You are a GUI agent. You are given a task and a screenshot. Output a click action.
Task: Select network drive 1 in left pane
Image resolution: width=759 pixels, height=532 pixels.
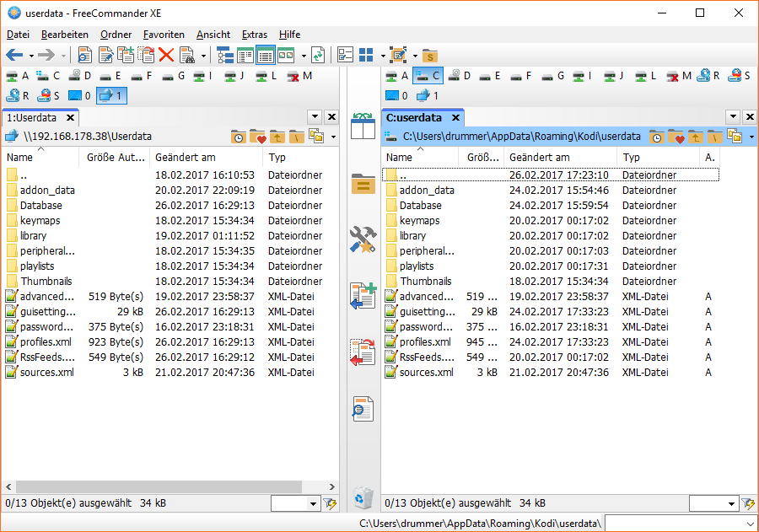(x=111, y=96)
